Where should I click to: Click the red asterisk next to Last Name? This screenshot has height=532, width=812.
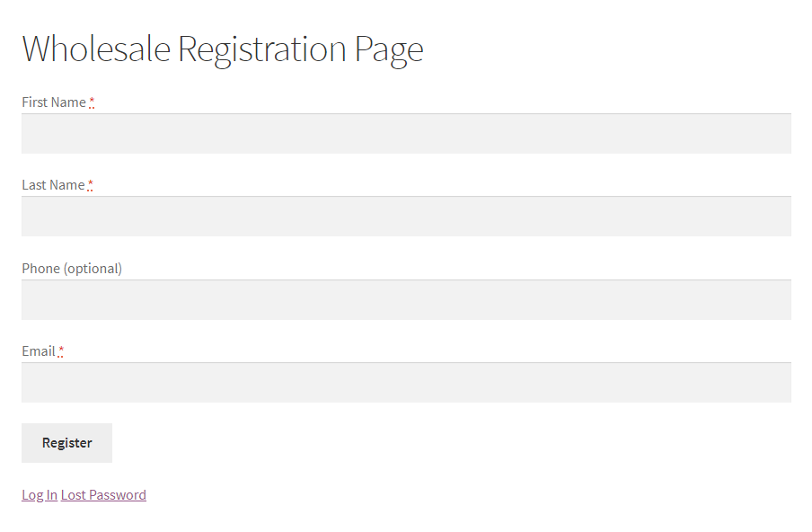91,186
